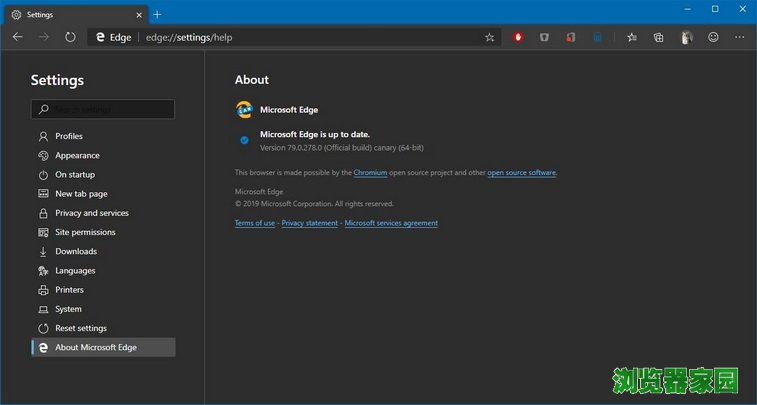
Task: Open the Privacy statement link
Action: (310, 223)
